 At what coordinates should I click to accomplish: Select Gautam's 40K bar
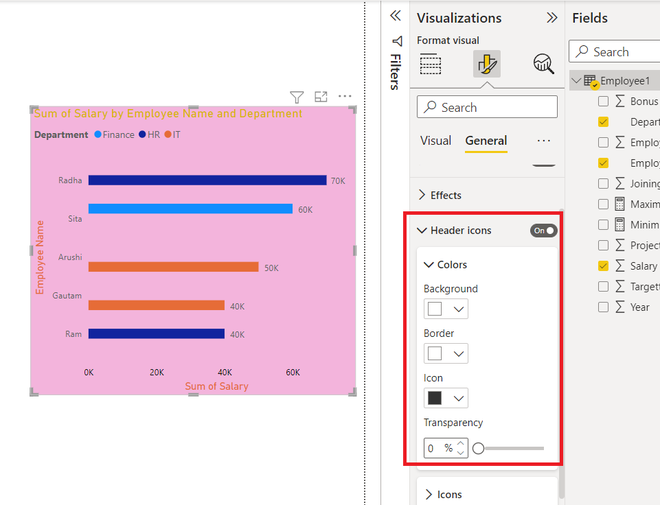point(156,305)
